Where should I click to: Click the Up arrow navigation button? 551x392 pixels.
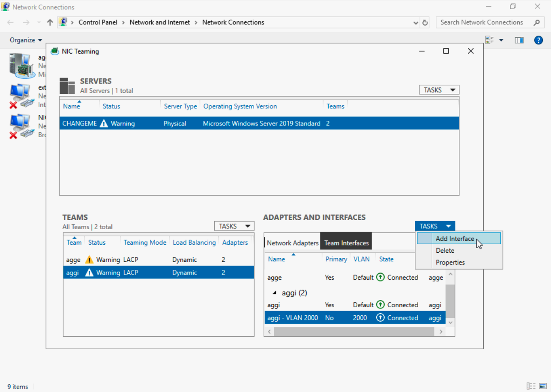pyautogui.click(x=50, y=22)
